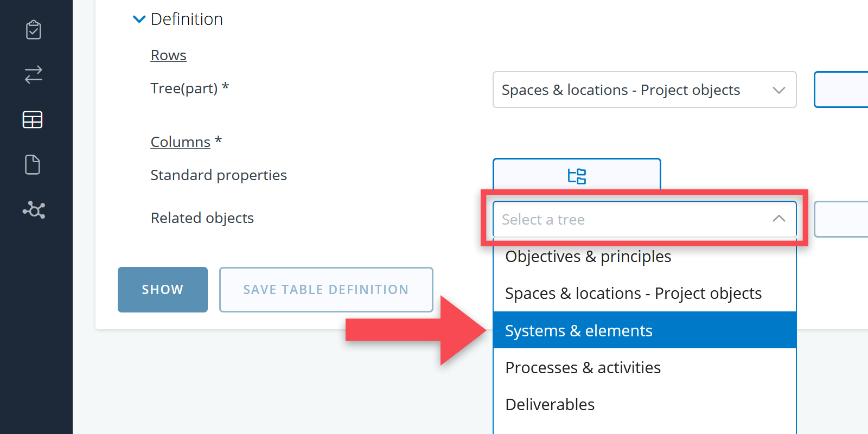Click SAVE TABLE DEFINITION button

[326, 290]
